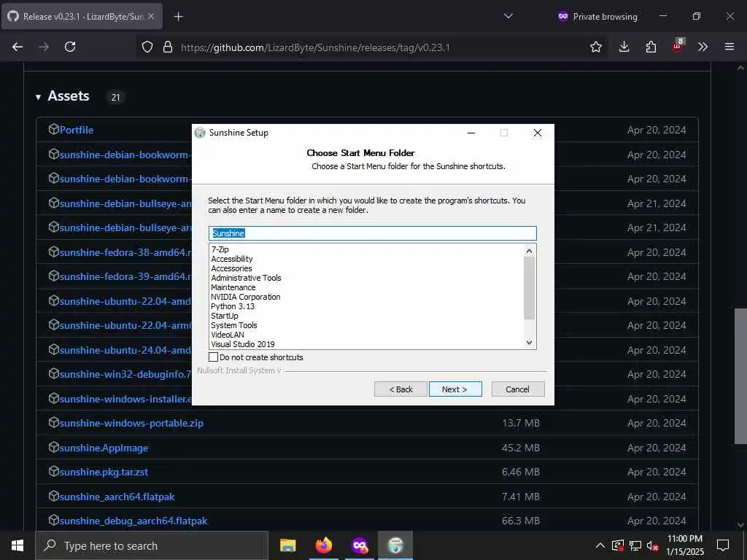Open the taskbar clock and date

(684, 545)
